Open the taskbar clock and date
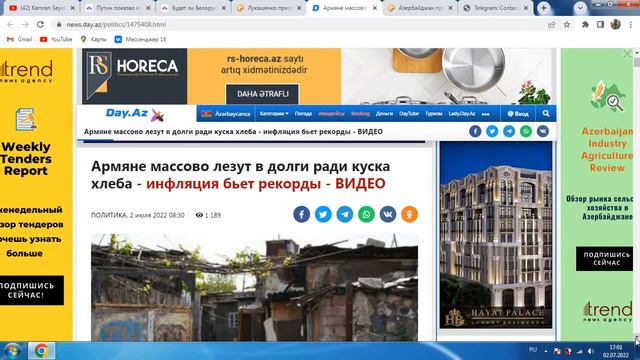Screen dimensions: 640x360 tap(616, 351)
